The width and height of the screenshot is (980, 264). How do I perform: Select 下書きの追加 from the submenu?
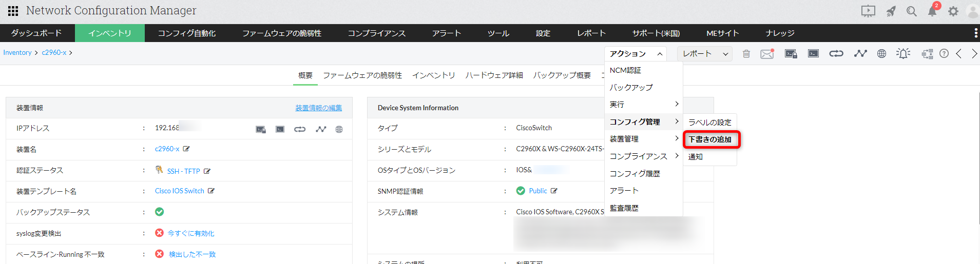coord(710,139)
